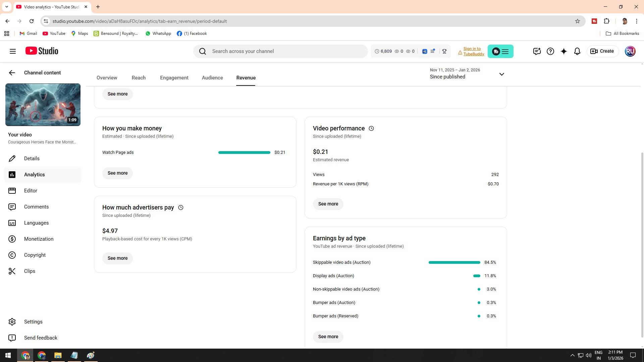644x362 pixels.
Task: Expand the Since published date range dropdown
Action: [x=501, y=74]
